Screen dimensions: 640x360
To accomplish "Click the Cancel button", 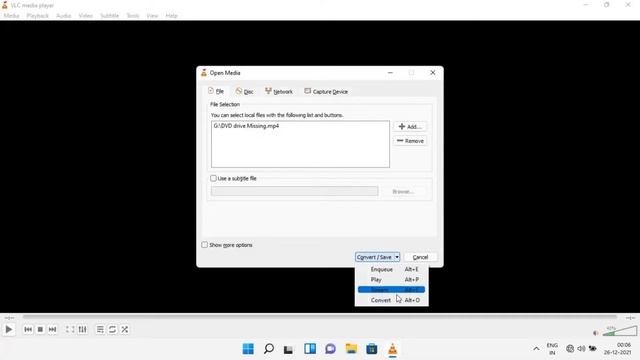I will click(420, 257).
